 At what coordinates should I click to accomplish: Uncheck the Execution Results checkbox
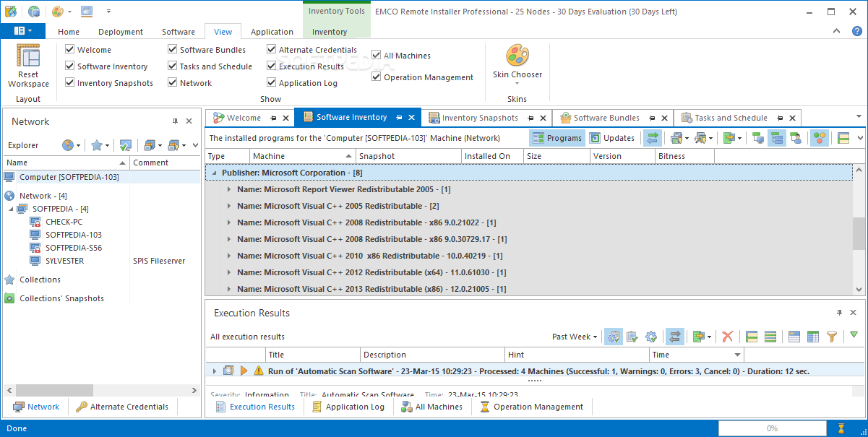click(x=272, y=66)
